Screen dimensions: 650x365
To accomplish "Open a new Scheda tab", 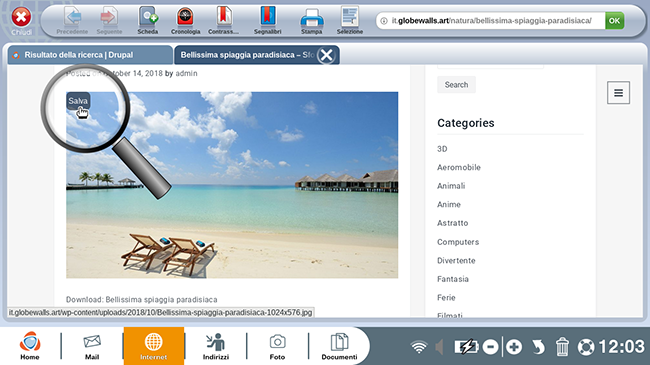I will point(148,20).
